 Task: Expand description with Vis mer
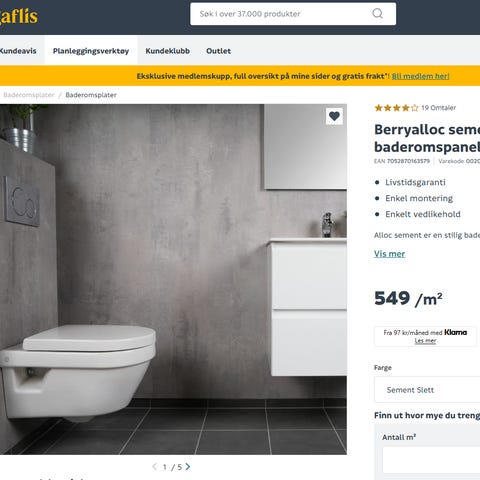389,254
